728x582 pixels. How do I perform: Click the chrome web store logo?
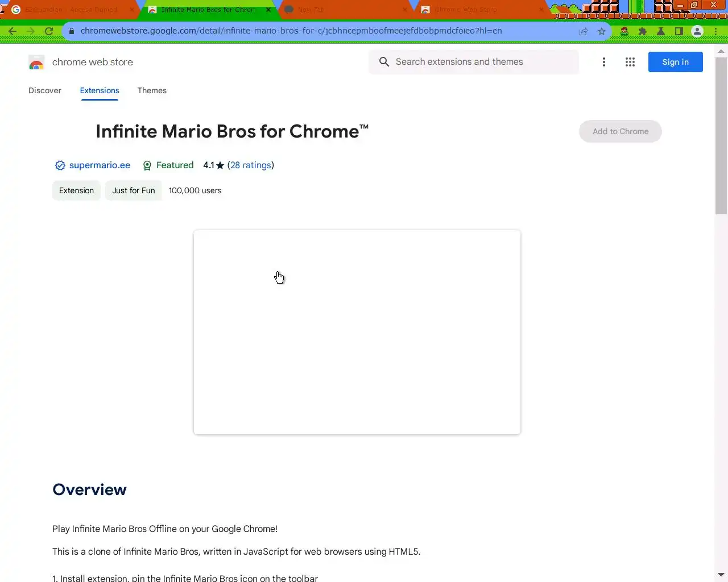[x=36, y=62]
